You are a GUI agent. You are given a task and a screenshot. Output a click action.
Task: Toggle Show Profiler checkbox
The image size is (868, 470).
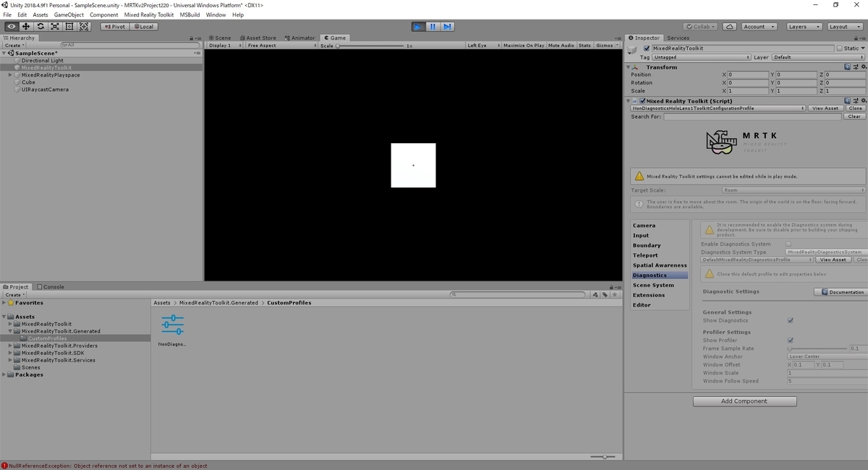coord(790,340)
